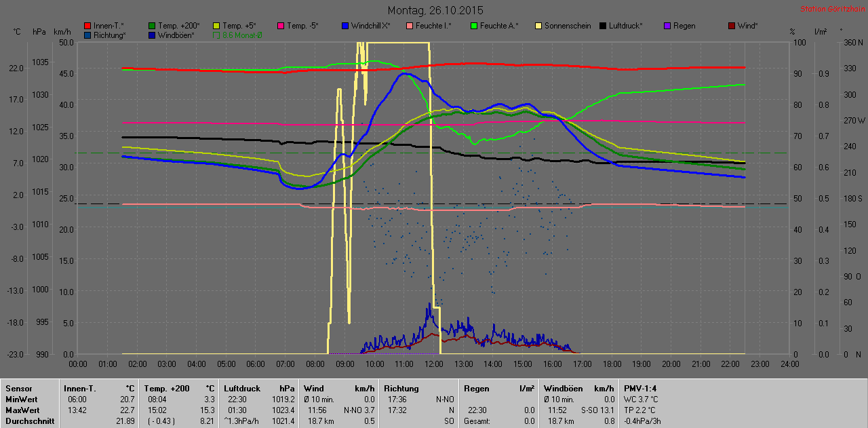Toggle the dark red Wind series marker
This screenshot has width=868, height=428.
(732, 26)
